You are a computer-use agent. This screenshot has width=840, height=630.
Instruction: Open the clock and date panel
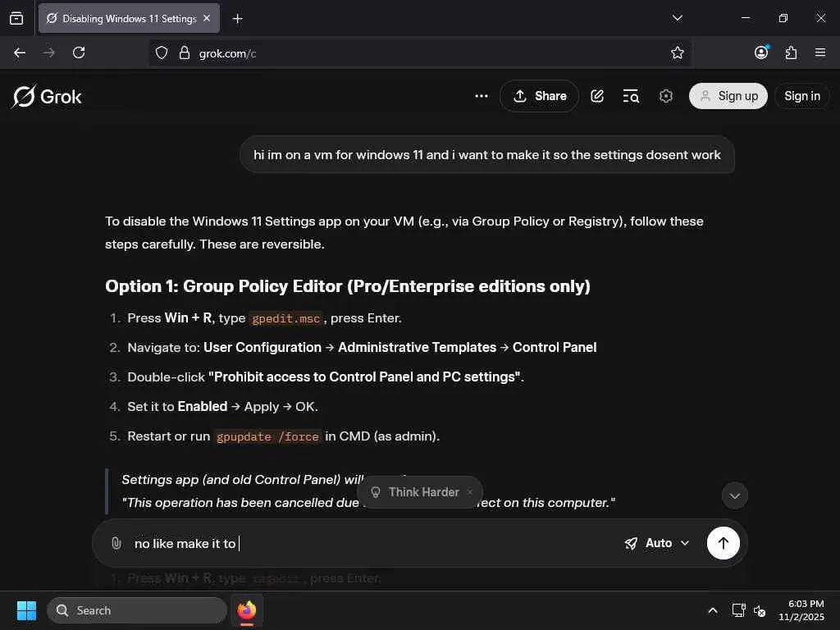(801, 610)
